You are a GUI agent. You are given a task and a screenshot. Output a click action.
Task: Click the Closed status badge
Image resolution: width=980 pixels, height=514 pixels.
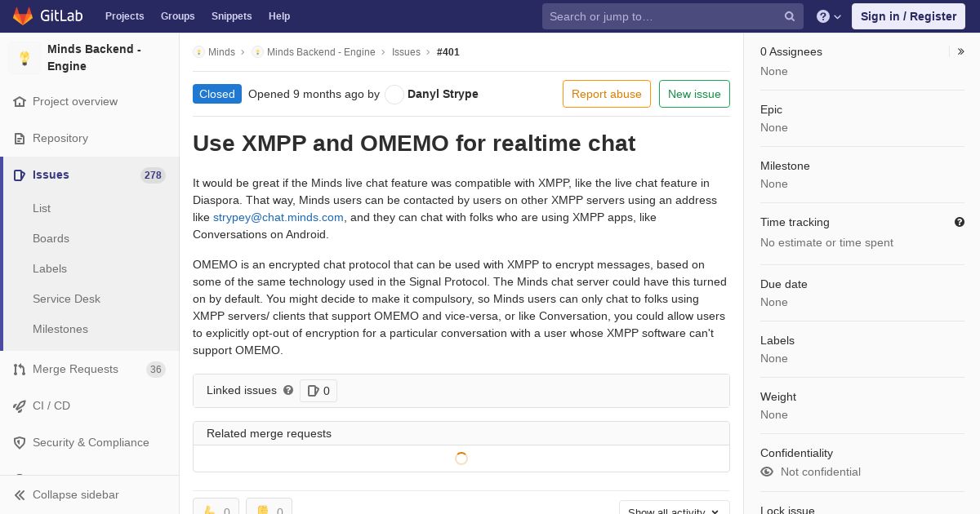pyautogui.click(x=217, y=94)
